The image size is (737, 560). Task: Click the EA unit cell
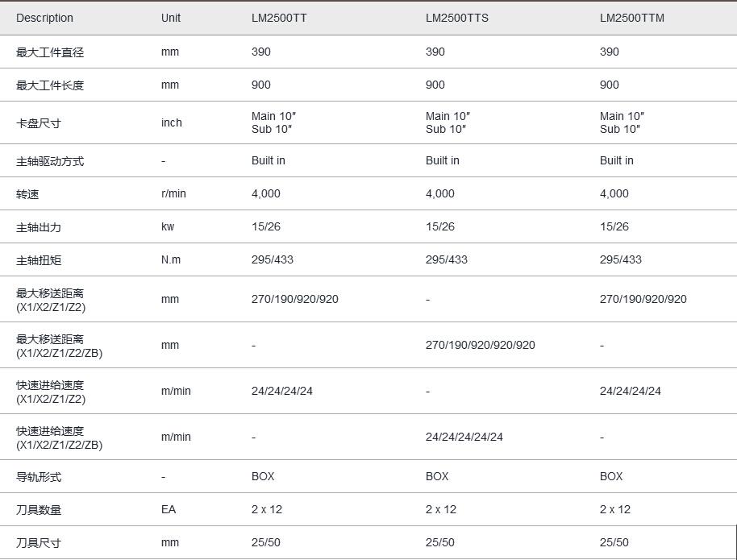point(168,510)
